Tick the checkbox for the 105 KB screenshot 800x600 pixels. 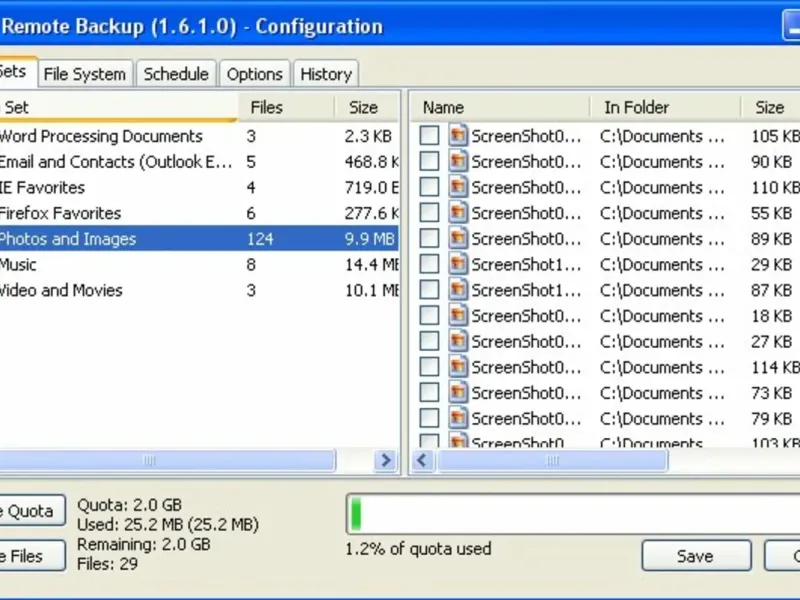tap(429, 136)
